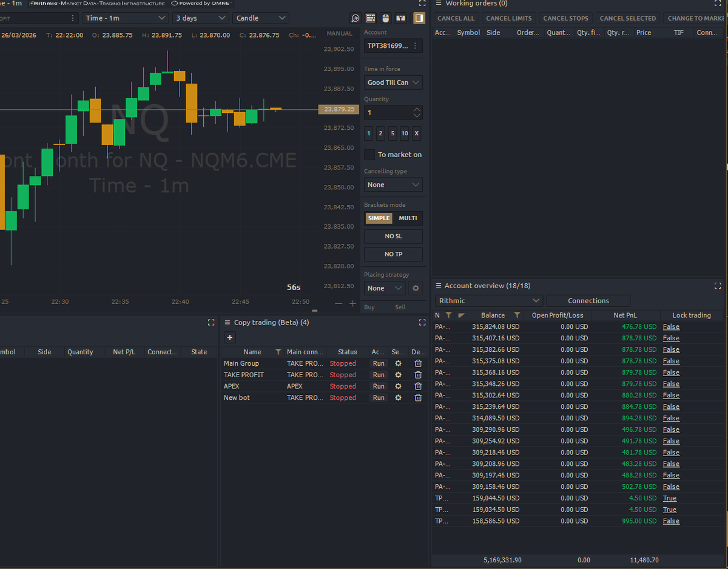Delete the Main Group copy configuration
This screenshot has height=569, width=728.
[x=418, y=363]
